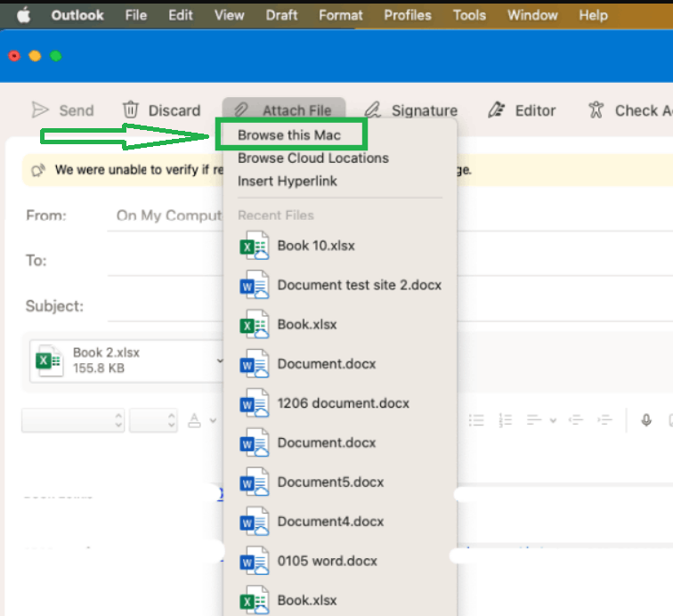Open the Tools menu
The height and width of the screenshot is (616, 673).
(469, 15)
